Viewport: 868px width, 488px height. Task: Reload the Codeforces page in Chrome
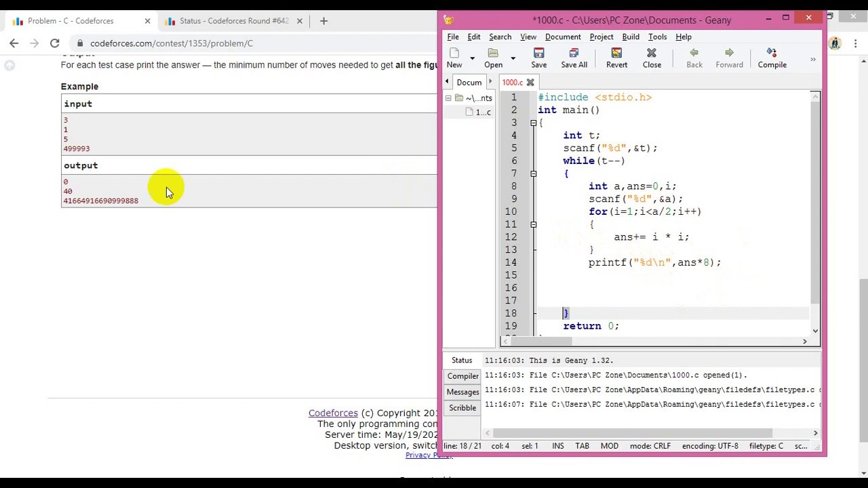click(55, 43)
